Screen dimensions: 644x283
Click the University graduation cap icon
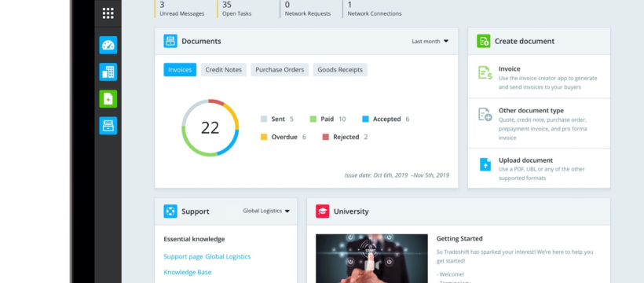pos(323,211)
